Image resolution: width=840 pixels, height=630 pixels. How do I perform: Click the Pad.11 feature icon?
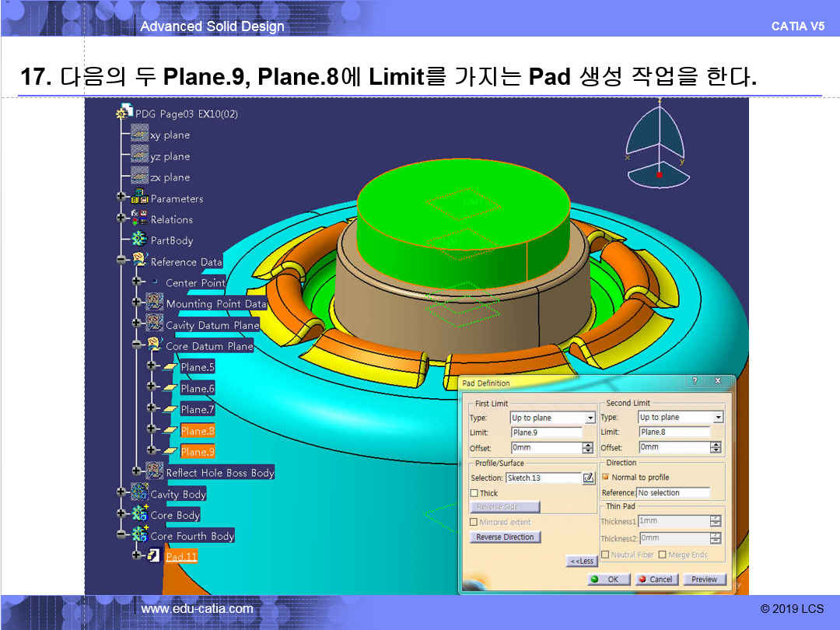[154, 556]
